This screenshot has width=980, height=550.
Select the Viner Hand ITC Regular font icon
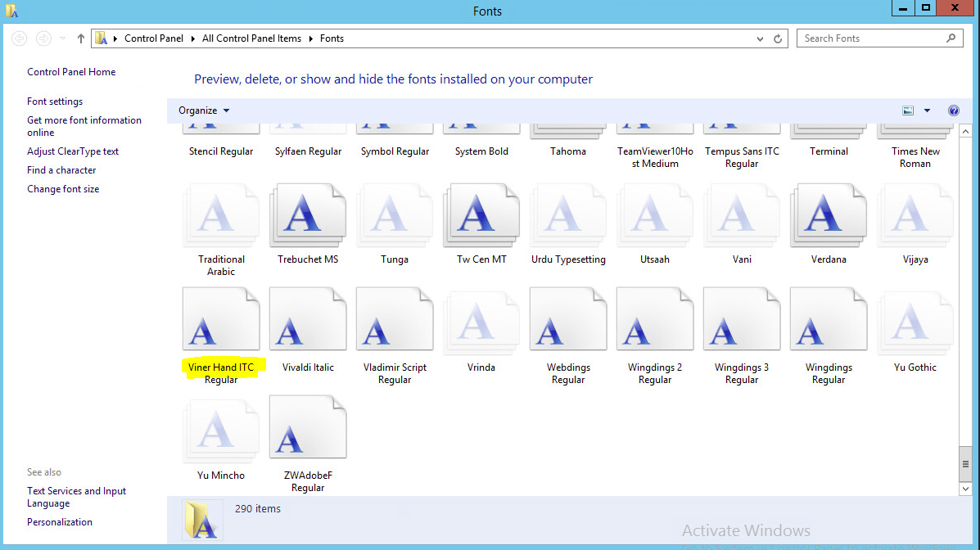[221, 319]
